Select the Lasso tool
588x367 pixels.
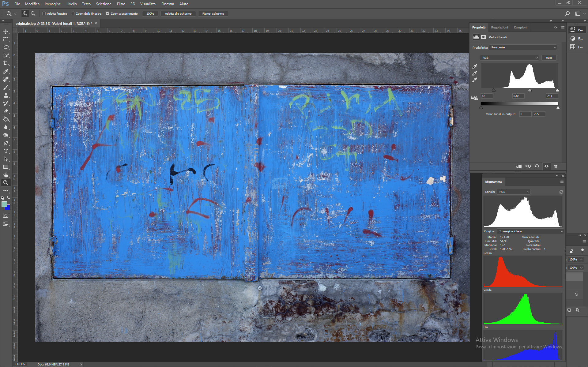pos(6,47)
